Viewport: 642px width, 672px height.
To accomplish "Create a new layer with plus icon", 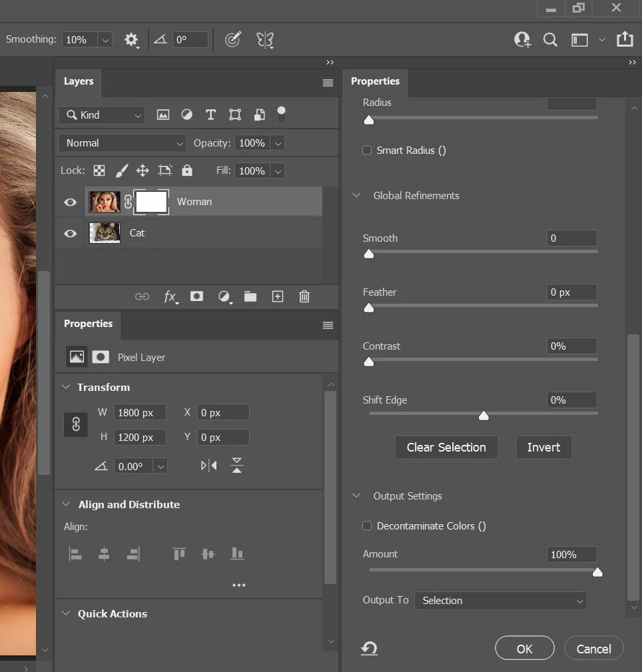I will pos(278,297).
